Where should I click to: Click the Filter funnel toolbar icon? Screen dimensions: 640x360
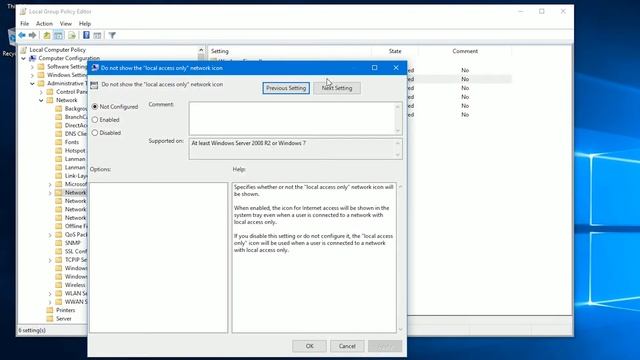point(112,36)
